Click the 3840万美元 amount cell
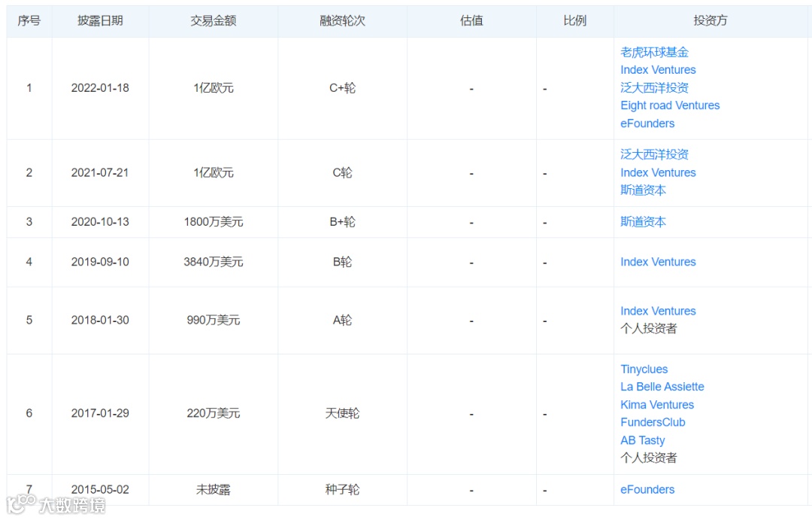The width and height of the screenshot is (812, 520). [x=214, y=263]
